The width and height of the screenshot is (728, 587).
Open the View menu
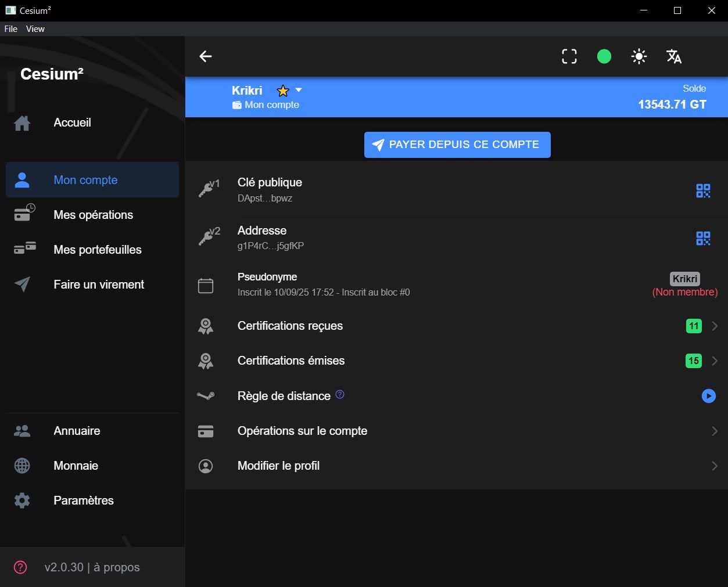click(x=35, y=29)
